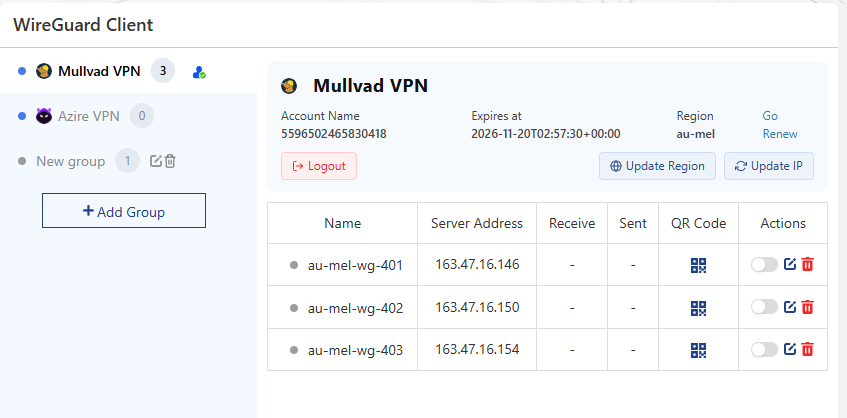Click server address 163.47.16.146
The width and height of the screenshot is (847, 418).
click(477, 265)
